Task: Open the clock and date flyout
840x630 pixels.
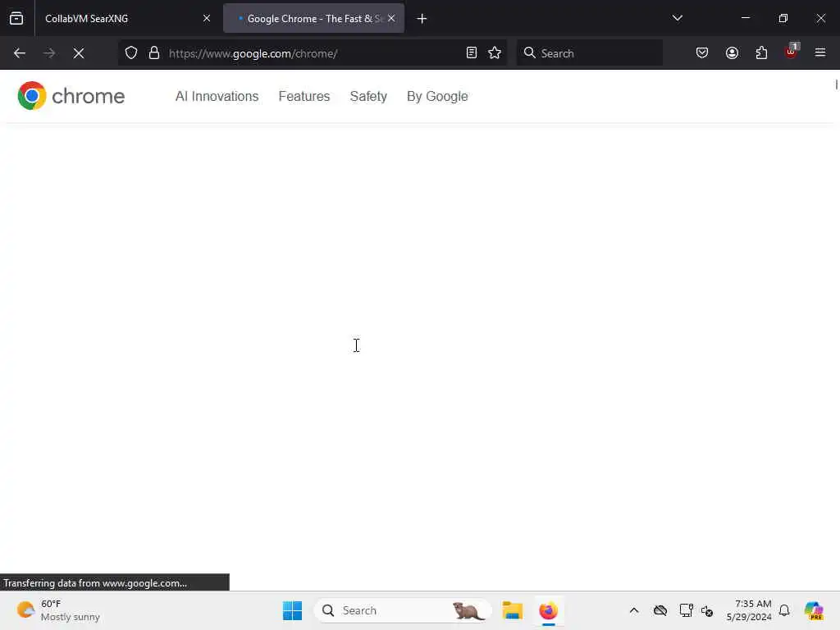Action: click(749, 610)
